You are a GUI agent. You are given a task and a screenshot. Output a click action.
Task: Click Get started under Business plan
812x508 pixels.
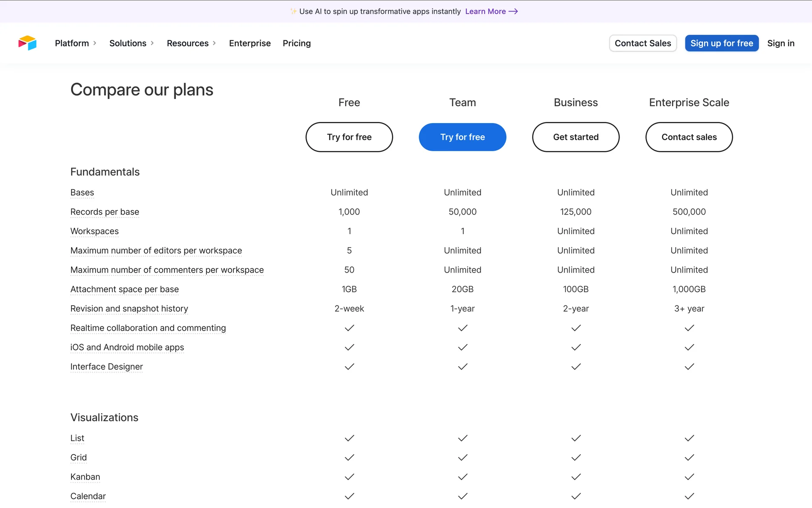pos(576,137)
